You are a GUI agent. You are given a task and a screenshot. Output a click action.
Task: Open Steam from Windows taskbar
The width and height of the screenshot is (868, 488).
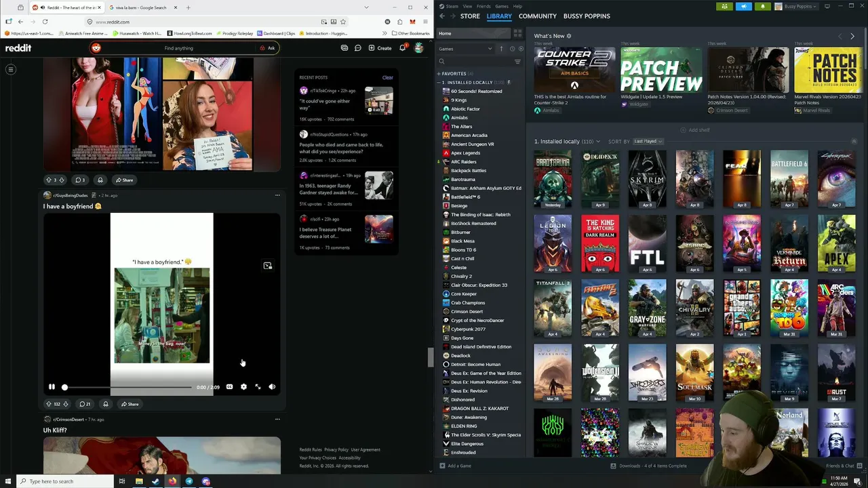pyautogui.click(x=155, y=481)
